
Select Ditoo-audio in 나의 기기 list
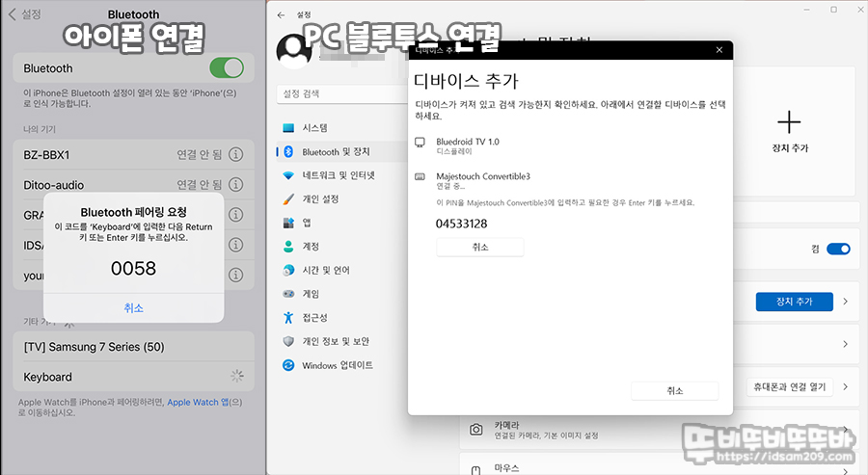tap(133, 184)
